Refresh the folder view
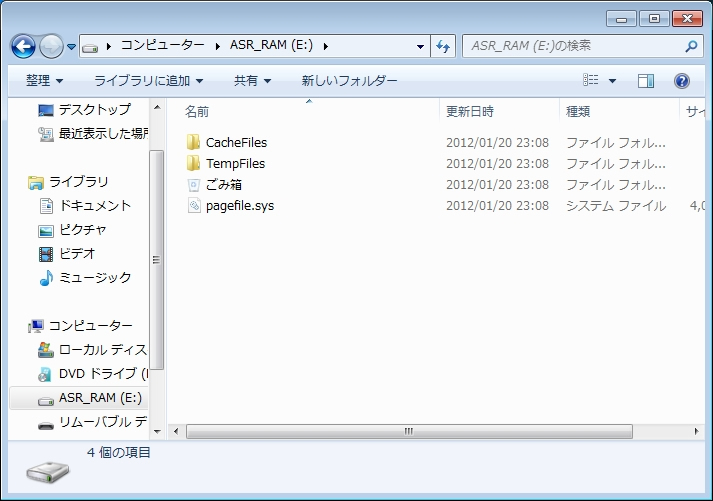This screenshot has width=713, height=501. [442, 46]
